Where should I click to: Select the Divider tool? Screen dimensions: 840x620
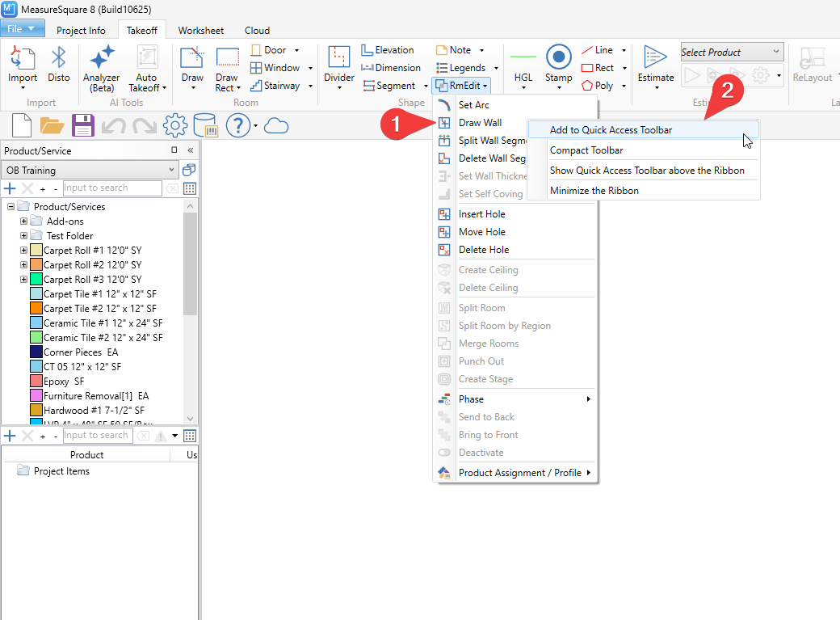pyautogui.click(x=339, y=67)
